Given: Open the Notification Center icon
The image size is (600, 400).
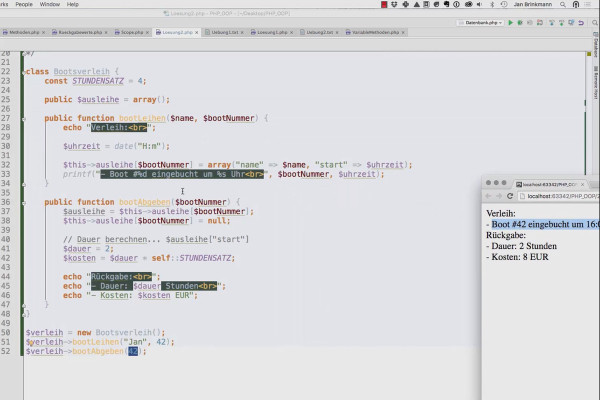Looking at the screenshot, I should coord(588,4).
